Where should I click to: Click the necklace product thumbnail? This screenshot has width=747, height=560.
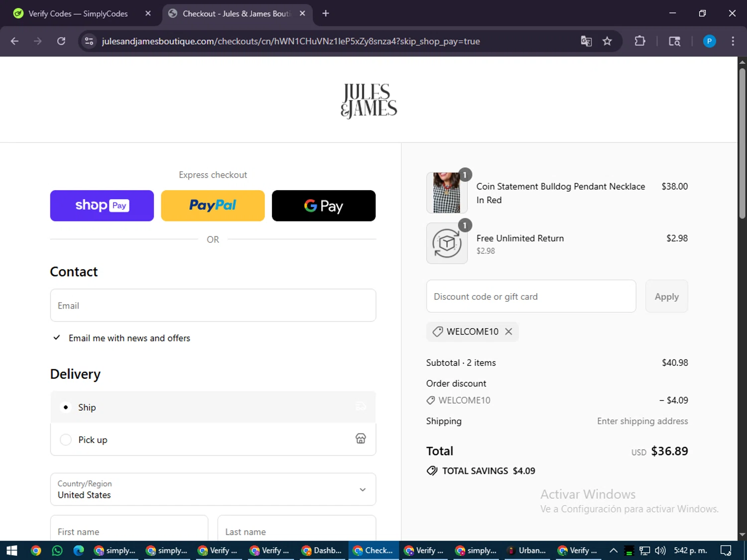[447, 193]
